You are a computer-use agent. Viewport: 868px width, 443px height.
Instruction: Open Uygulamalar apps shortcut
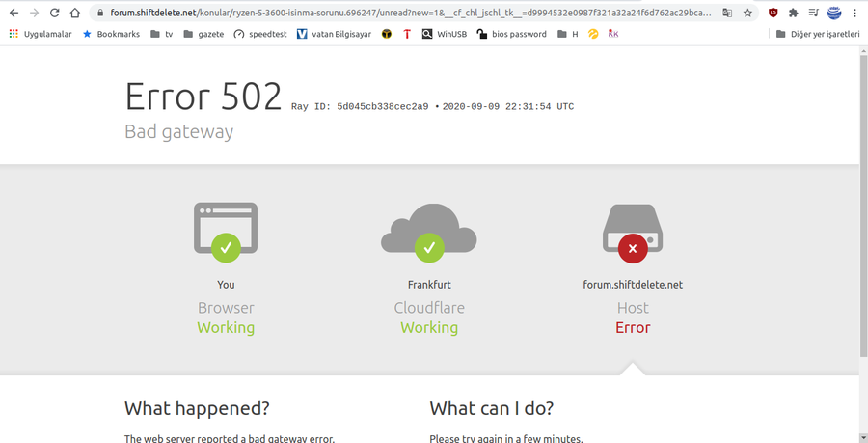[x=41, y=34]
